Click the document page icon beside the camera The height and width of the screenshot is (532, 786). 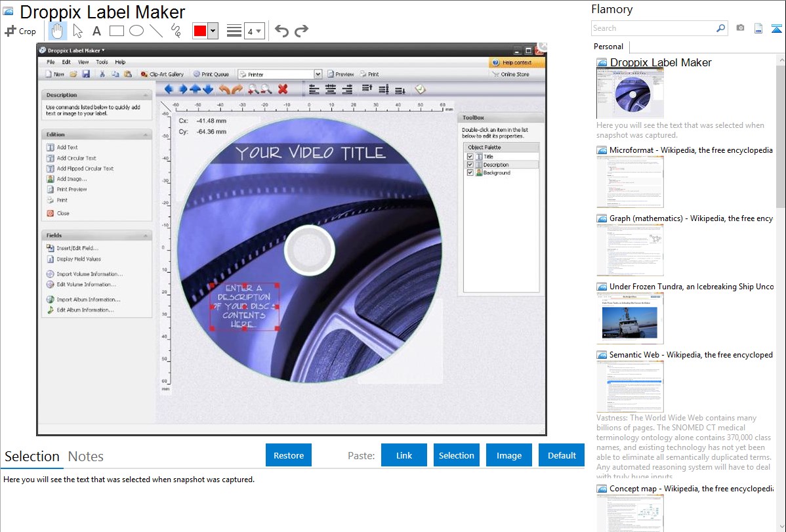pyautogui.click(x=758, y=28)
